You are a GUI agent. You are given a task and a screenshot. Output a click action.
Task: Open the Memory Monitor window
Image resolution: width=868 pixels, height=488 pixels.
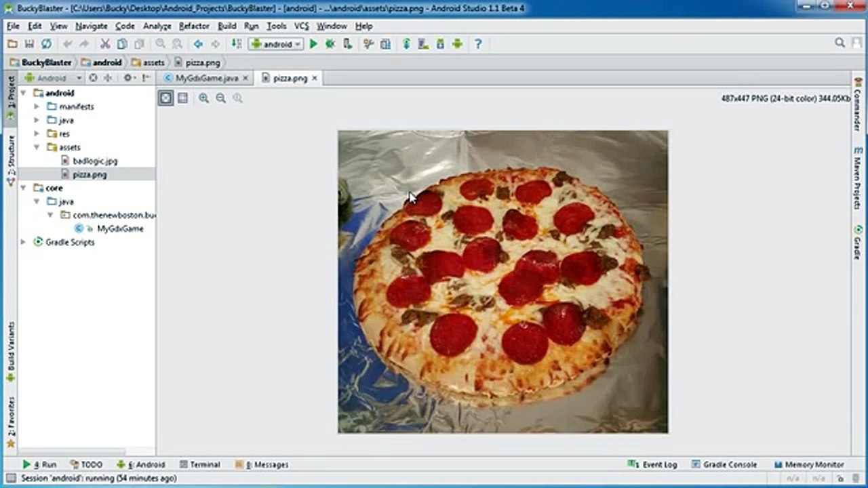pyautogui.click(x=809, y=464)
